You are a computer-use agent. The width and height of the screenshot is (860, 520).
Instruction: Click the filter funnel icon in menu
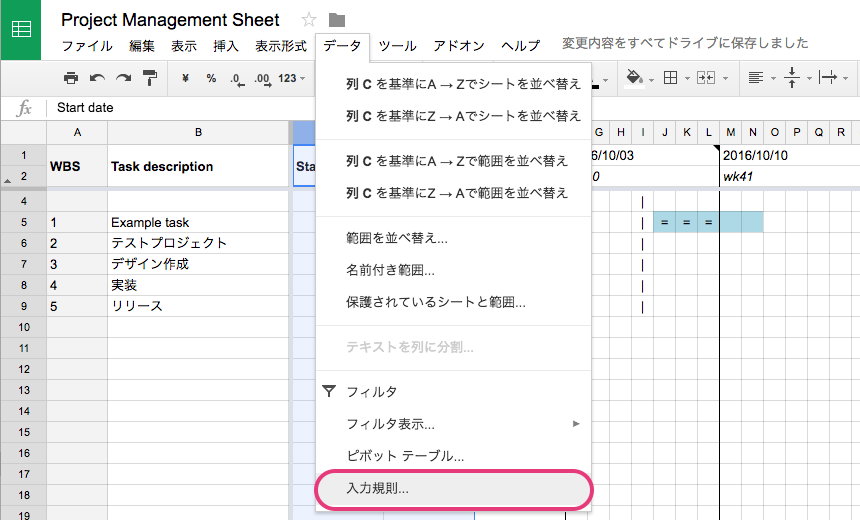329,391
